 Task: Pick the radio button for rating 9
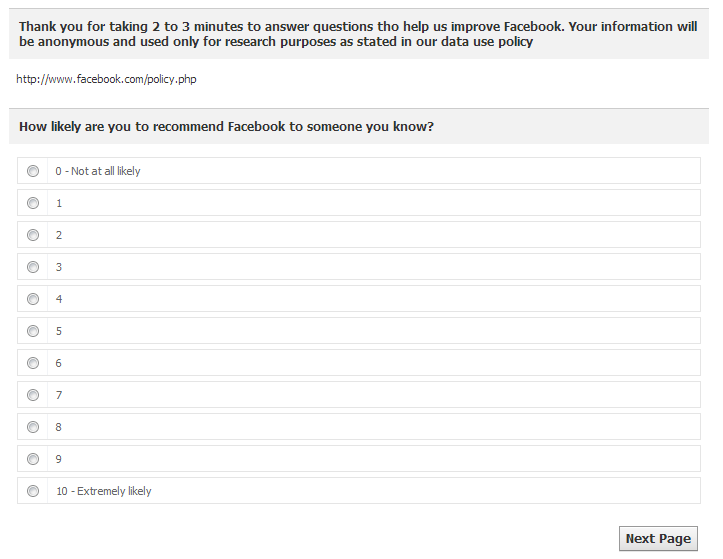pyautogui.click(x=33, y=459)
